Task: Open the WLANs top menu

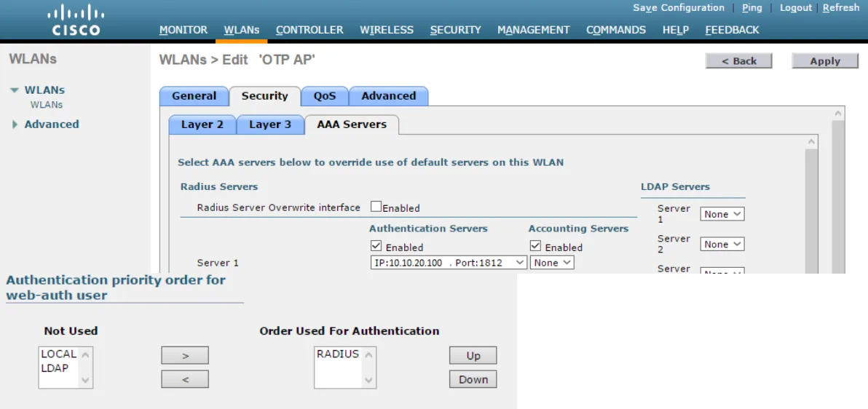Action: pos(241,30)
